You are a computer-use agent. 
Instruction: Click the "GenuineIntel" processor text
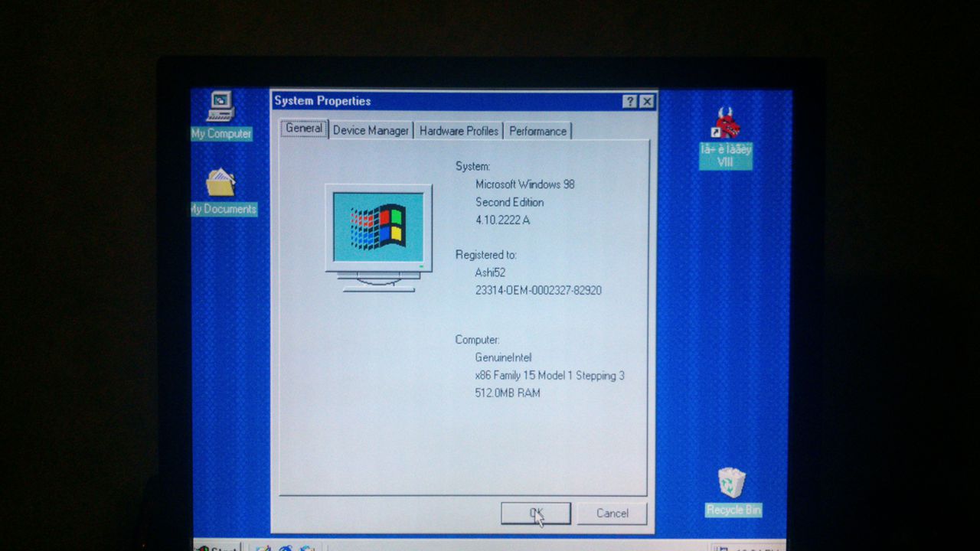coord(503,357)
